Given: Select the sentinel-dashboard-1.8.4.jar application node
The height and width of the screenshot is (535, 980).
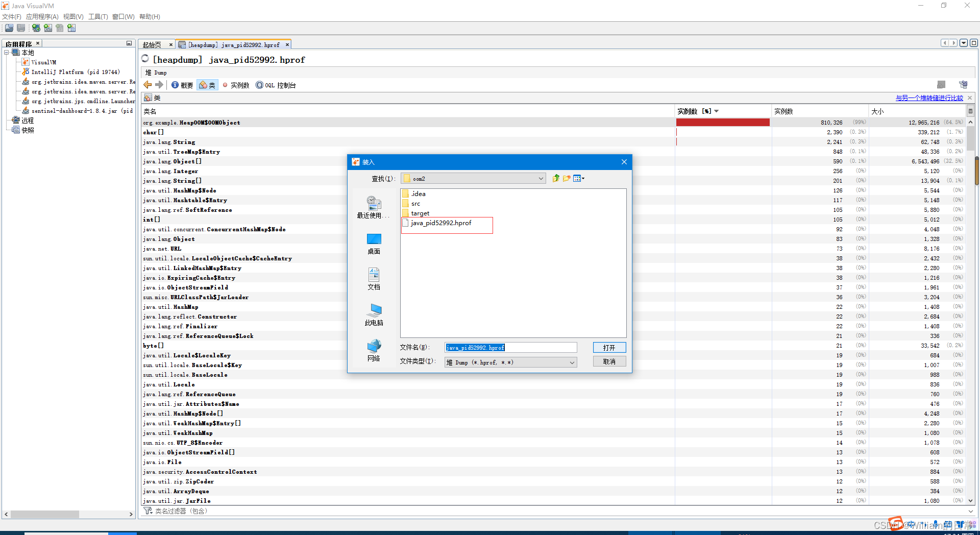Looking at the screenshot, I should [x=77, y=111].
